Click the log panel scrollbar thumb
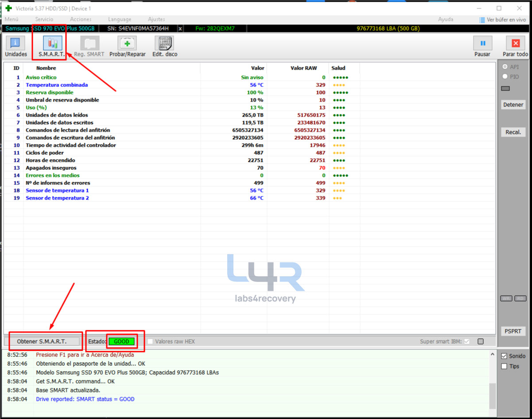Screen dimensions: 532x419 click(492, 397)
